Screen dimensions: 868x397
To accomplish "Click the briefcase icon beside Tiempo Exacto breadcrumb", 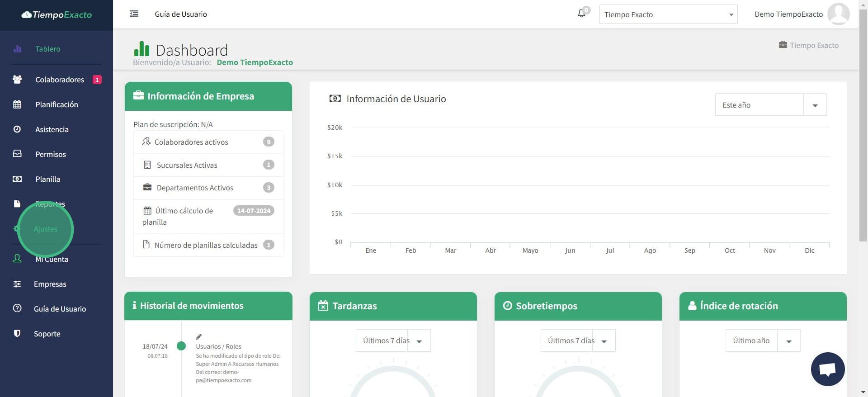I will [783, 45].
